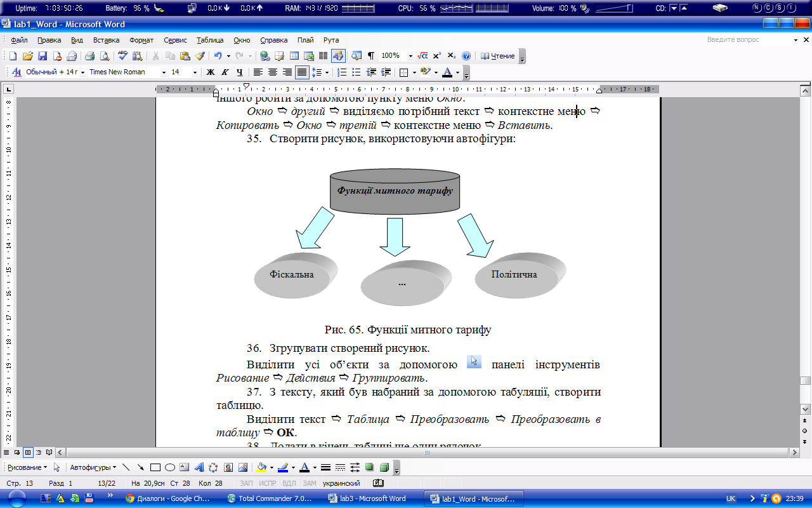Viewport: 812px width, 508px height.
Task: Toggle Underline formatting (Ч)
Action: point(240,72)
